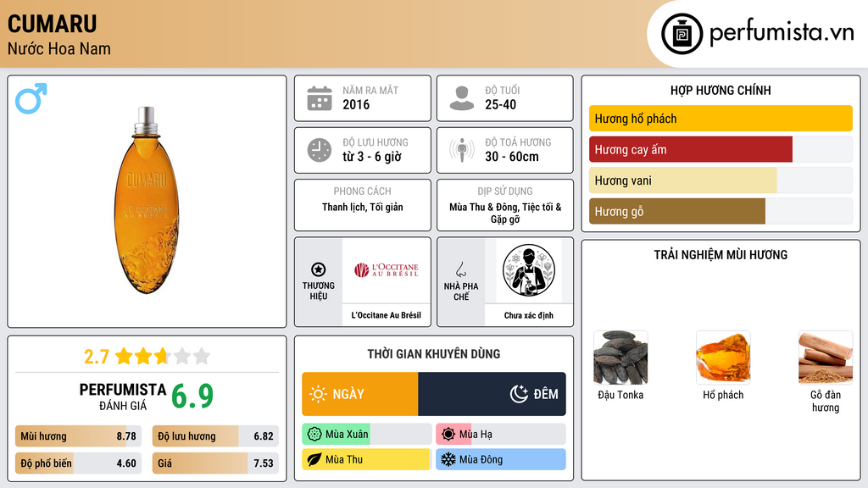Click the L'Occitane Au Brésil brand logo
This screenshot has height=488, width=868.
tap(387, 270)
